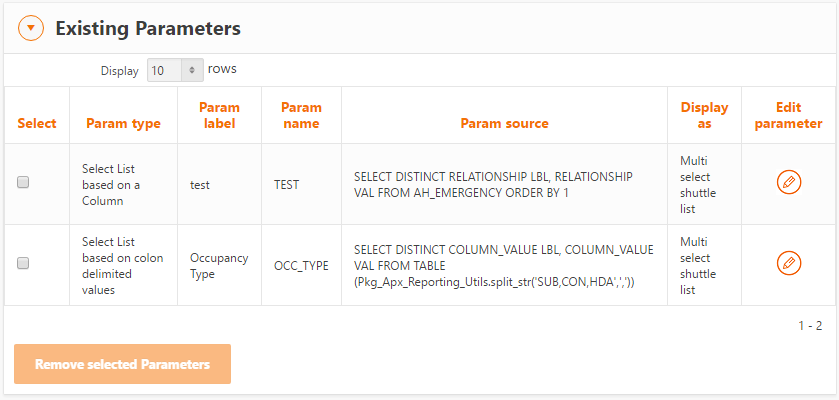Sort by the Param name column header

coord(301,115)
